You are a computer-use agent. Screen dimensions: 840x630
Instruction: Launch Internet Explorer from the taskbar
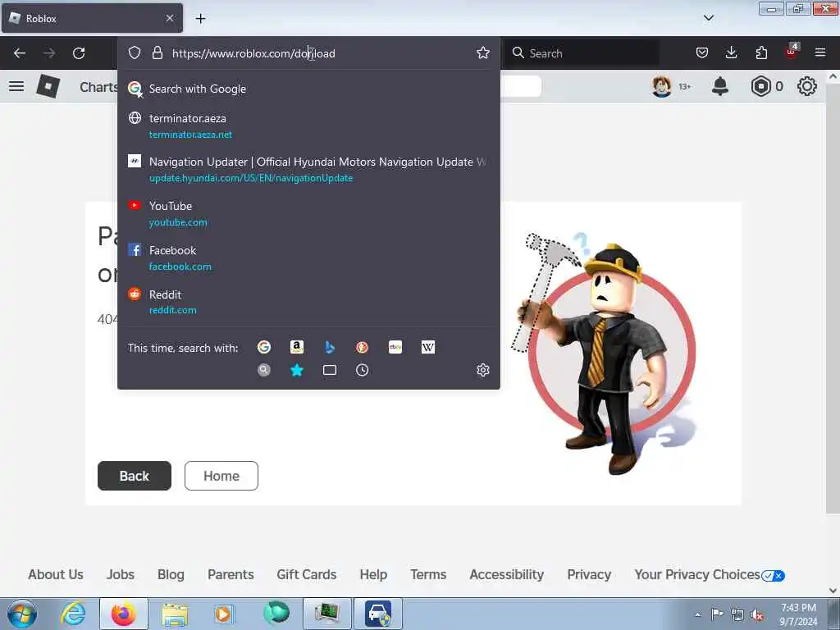pos(73,614)
